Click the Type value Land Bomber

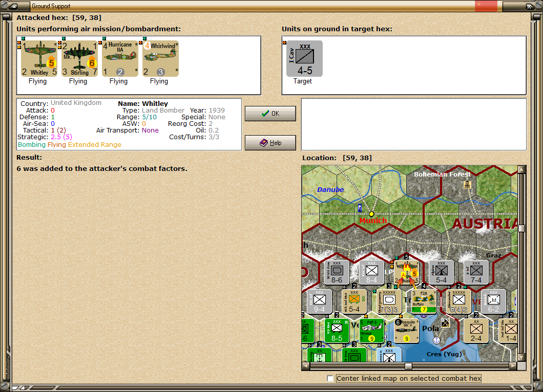pyautogui.click(x=163, y=111)
